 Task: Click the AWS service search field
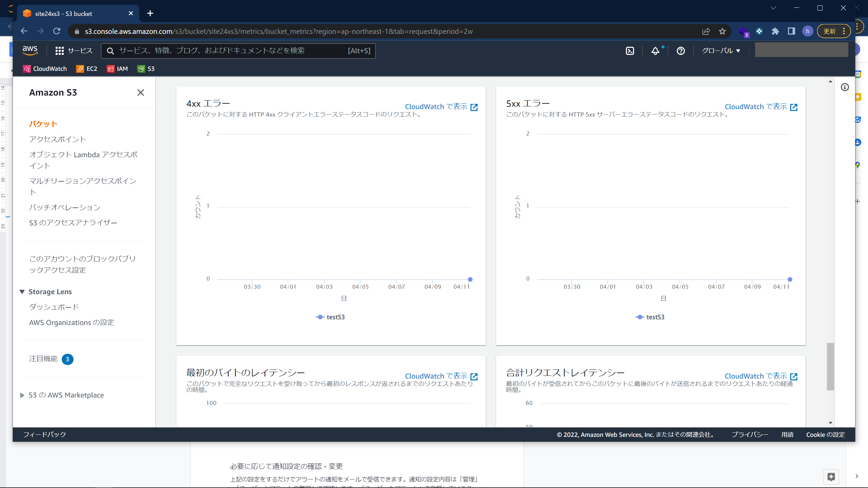tap(238, 51)
